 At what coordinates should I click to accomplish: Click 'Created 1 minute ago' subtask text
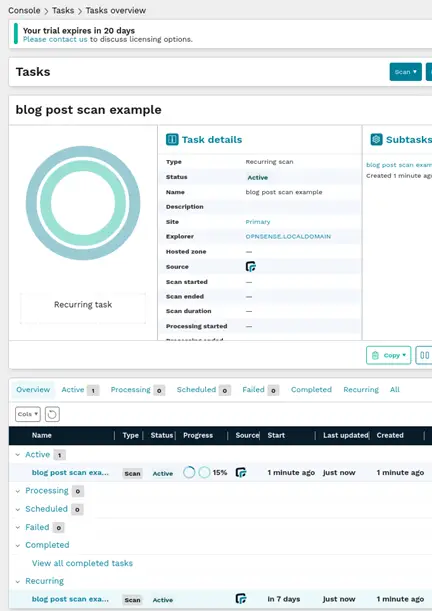tap(399, 176)
